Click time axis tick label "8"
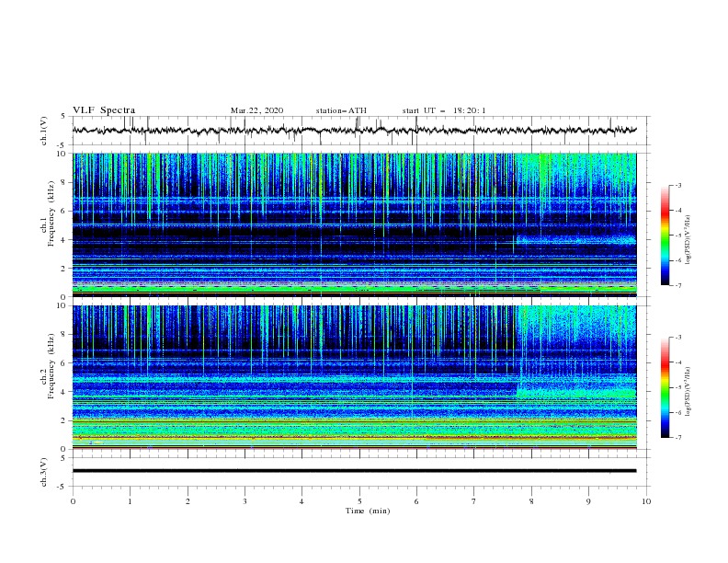The image size is (728, 563). click(531, 501)
